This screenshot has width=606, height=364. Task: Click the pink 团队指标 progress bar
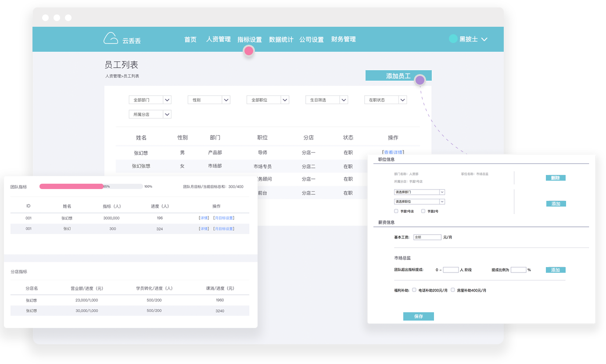coord(71,186)
